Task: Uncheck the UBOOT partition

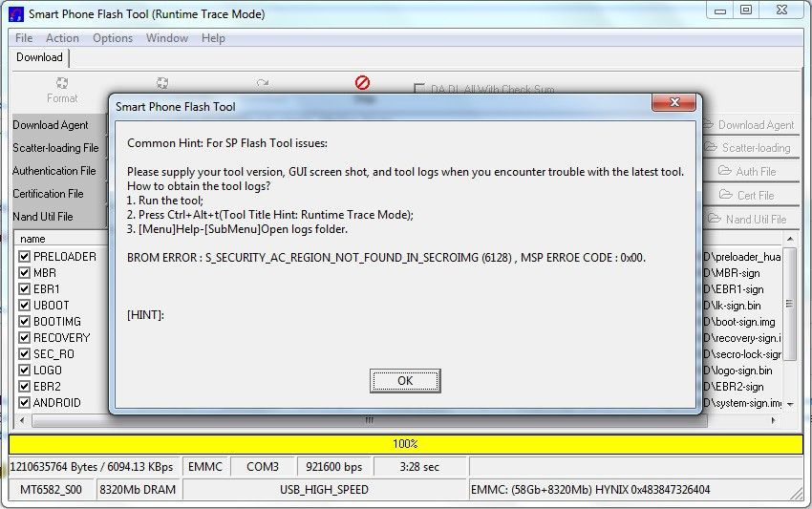Action: pos(24,305)
